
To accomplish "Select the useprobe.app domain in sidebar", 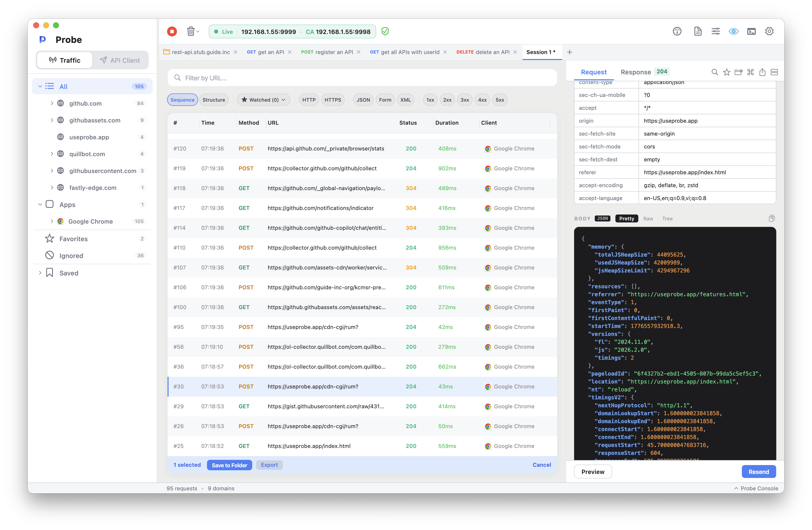I will (92, 137).
